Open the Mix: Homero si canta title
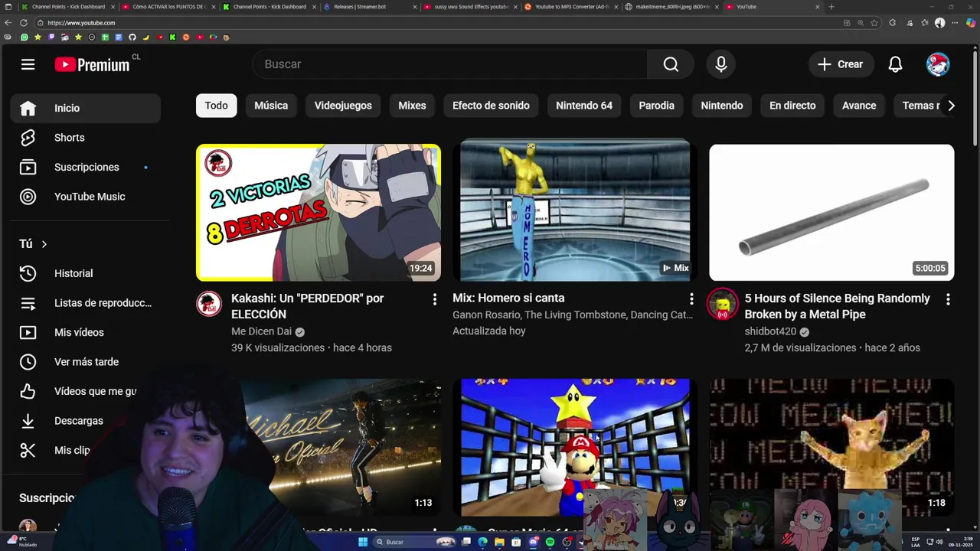Viewport: 980px width, 551px height. [x=508, y=298]
